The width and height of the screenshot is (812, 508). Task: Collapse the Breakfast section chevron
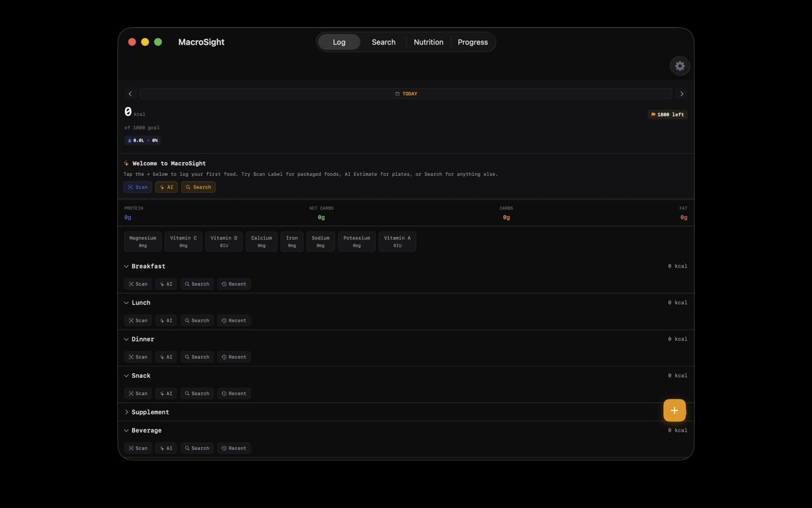point(126,267)
